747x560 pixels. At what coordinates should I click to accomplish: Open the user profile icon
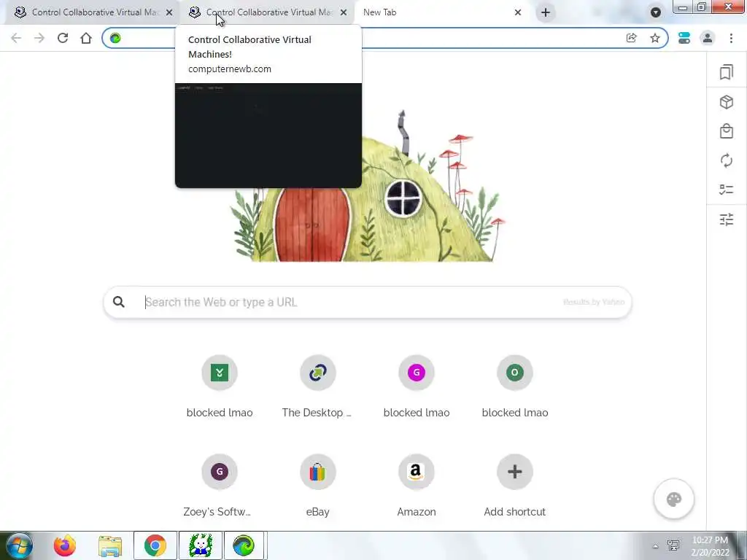708,38
